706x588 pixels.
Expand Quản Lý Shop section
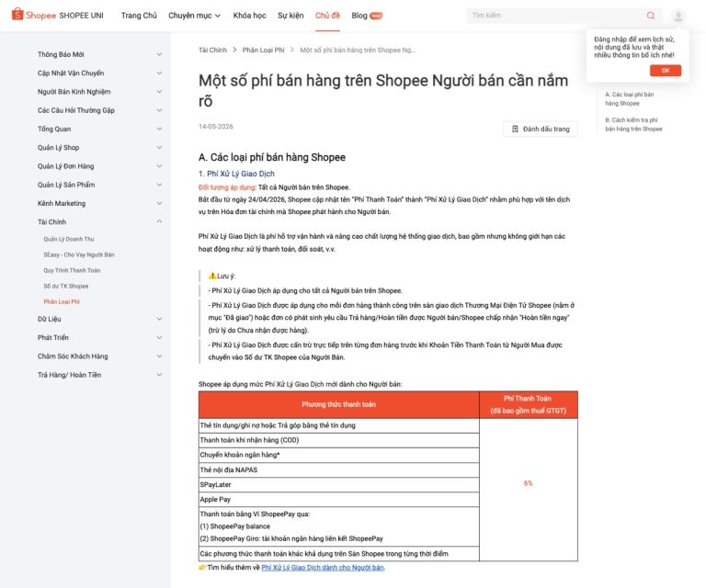pyautogui.click(x=99, y=148)
